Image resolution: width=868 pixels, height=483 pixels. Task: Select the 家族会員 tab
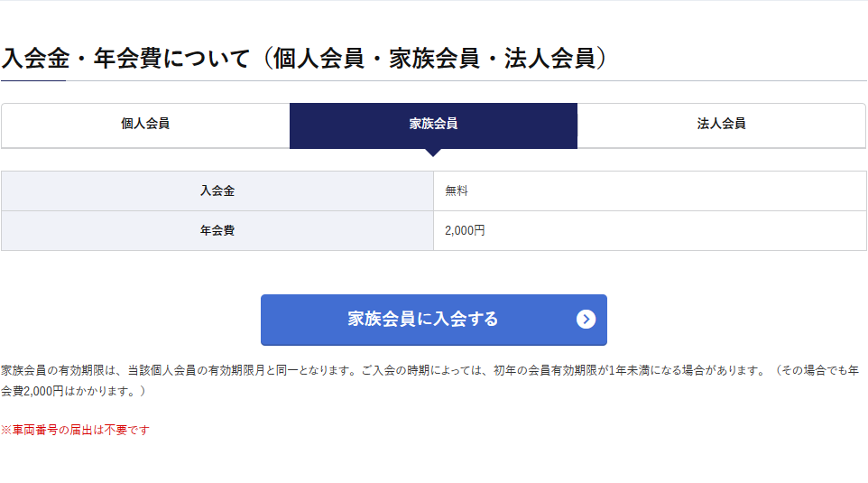(x=433, y=125)
